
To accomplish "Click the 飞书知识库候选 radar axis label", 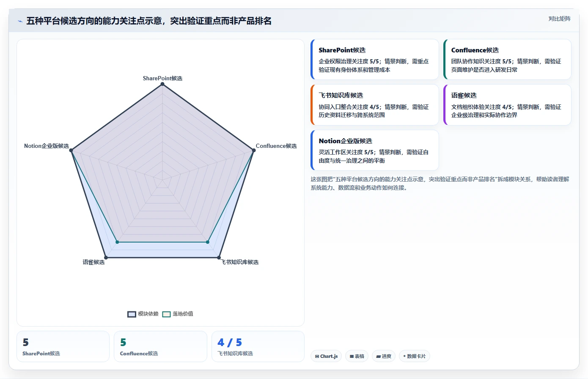I will pos(240,262).
